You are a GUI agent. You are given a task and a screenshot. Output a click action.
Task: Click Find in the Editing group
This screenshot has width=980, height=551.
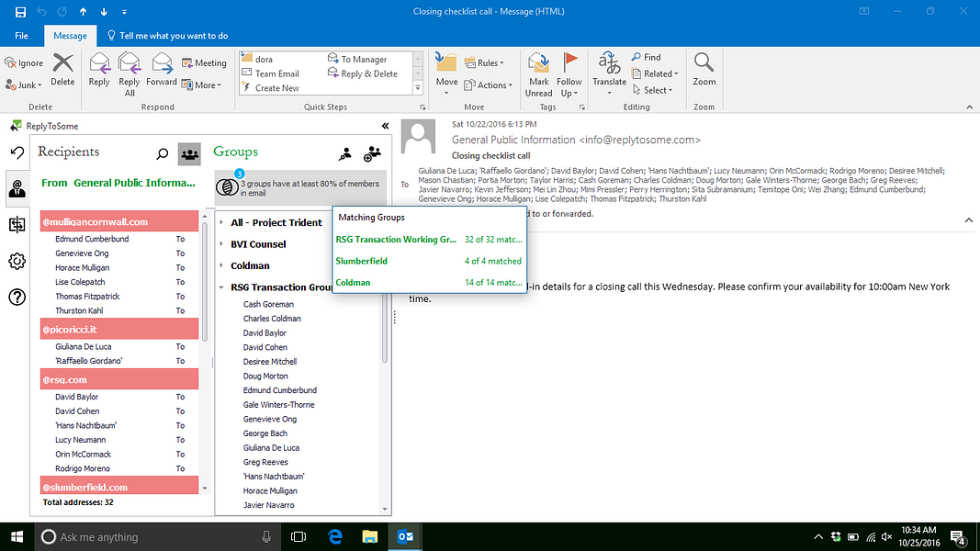[647, 57]
